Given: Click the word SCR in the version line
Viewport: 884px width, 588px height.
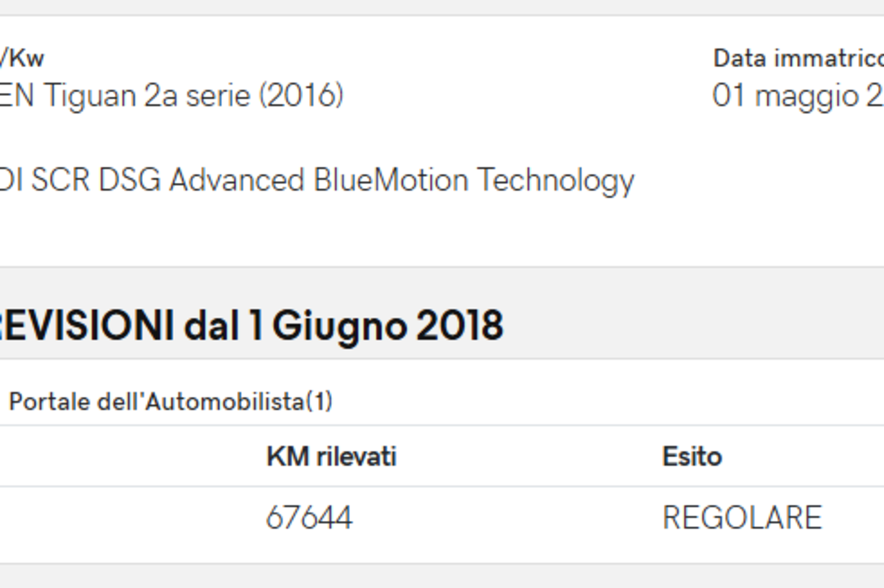Looking at the screenshot, I should point(60,181).
